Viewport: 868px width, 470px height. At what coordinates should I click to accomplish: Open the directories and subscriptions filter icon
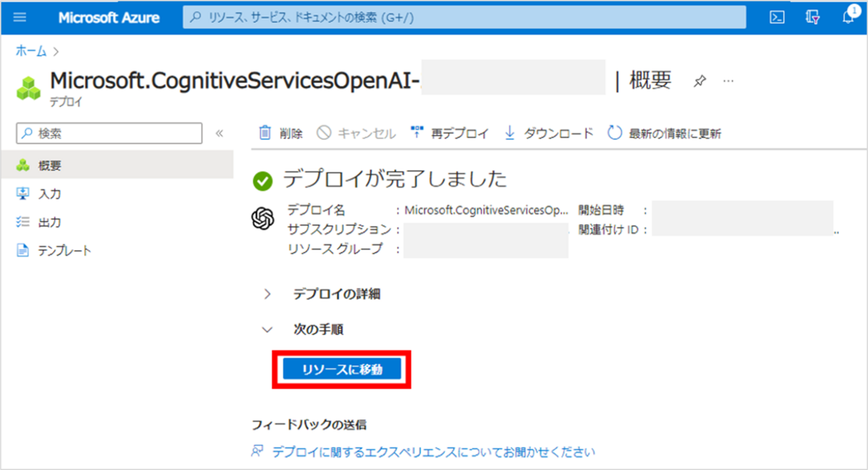[x=812, y=17]
